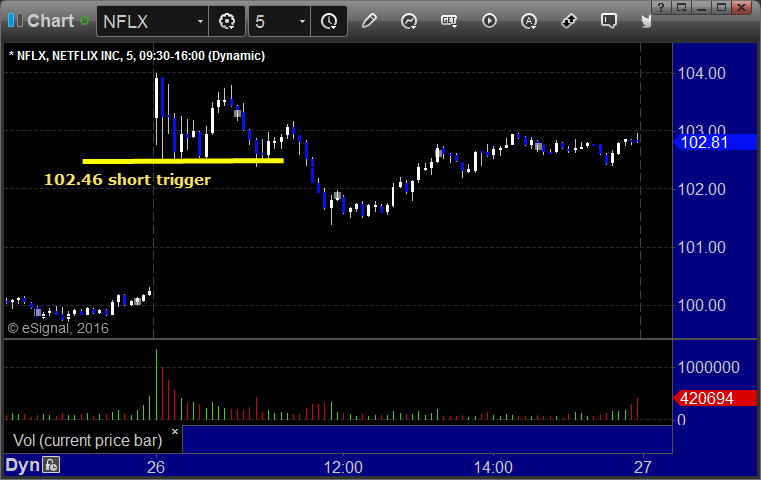Viewport: 761px width, 480px height.
Task: Click the 1000000 volume axis label
Action: coord(708,367)
